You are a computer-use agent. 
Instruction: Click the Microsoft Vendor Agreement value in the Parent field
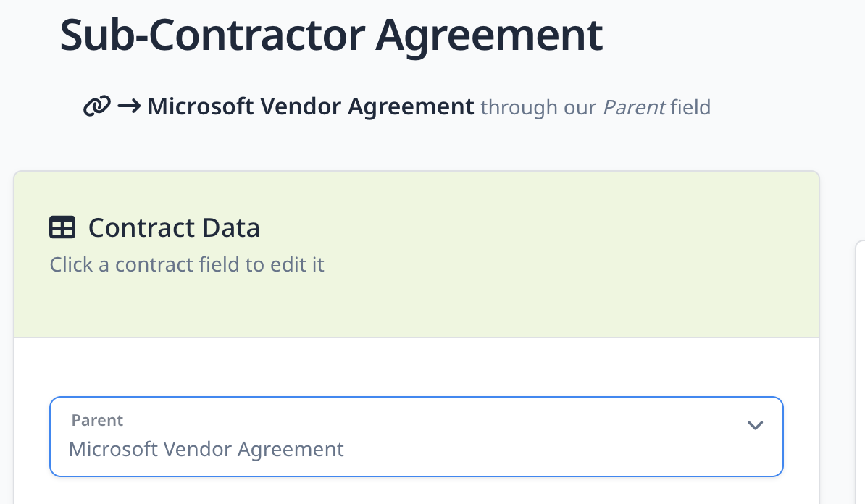[x=206, y=449]
